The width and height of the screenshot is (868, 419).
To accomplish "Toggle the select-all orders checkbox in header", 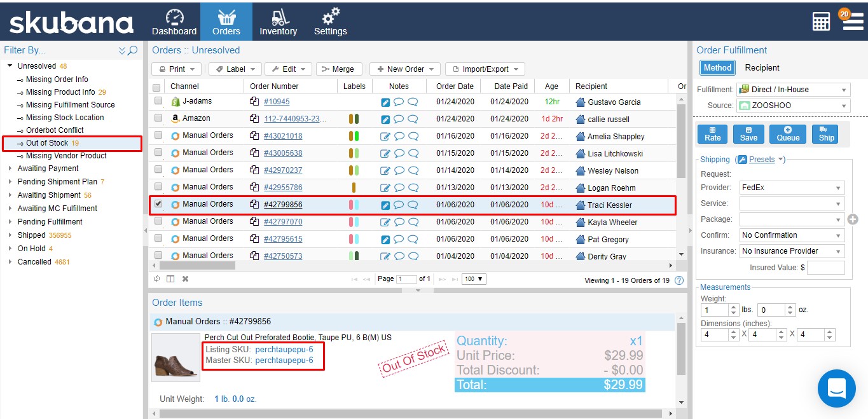I will click(157, 87).
